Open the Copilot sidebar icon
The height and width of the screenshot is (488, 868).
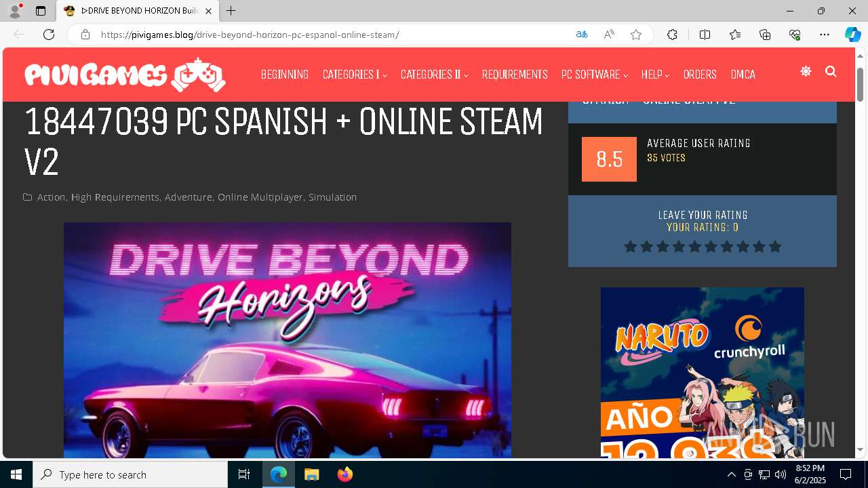[x=852, y=35]
